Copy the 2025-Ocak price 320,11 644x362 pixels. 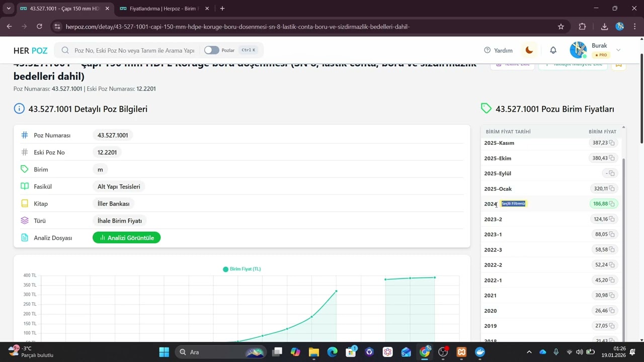pos(612,189)
